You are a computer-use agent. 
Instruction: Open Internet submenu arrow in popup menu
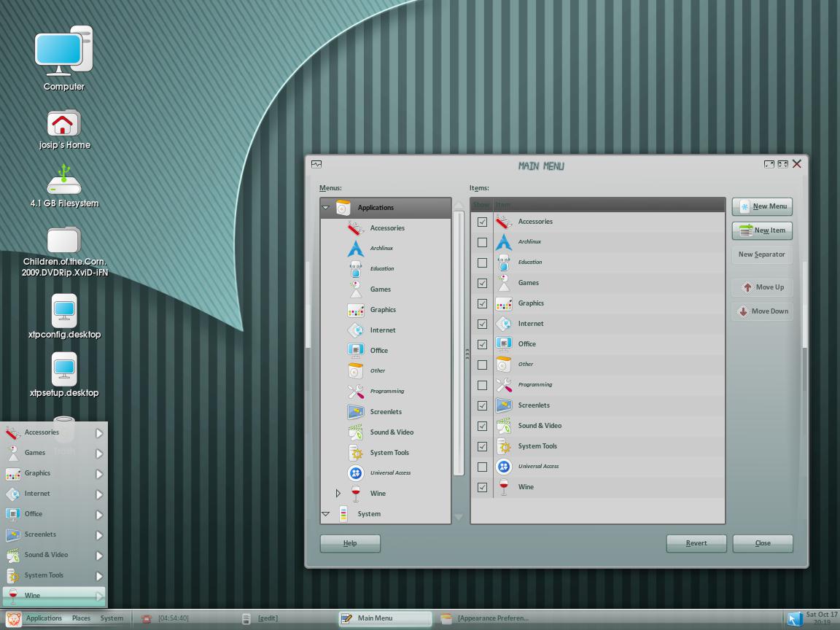[x=99, y=494]
